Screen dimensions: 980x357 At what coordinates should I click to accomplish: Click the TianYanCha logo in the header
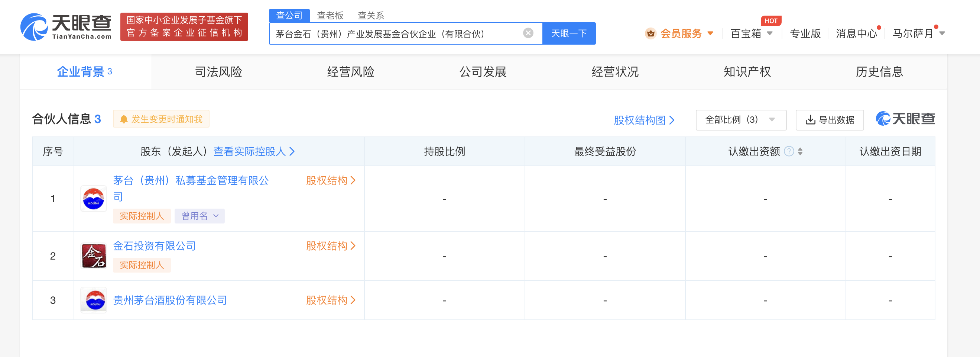[66, 27]
